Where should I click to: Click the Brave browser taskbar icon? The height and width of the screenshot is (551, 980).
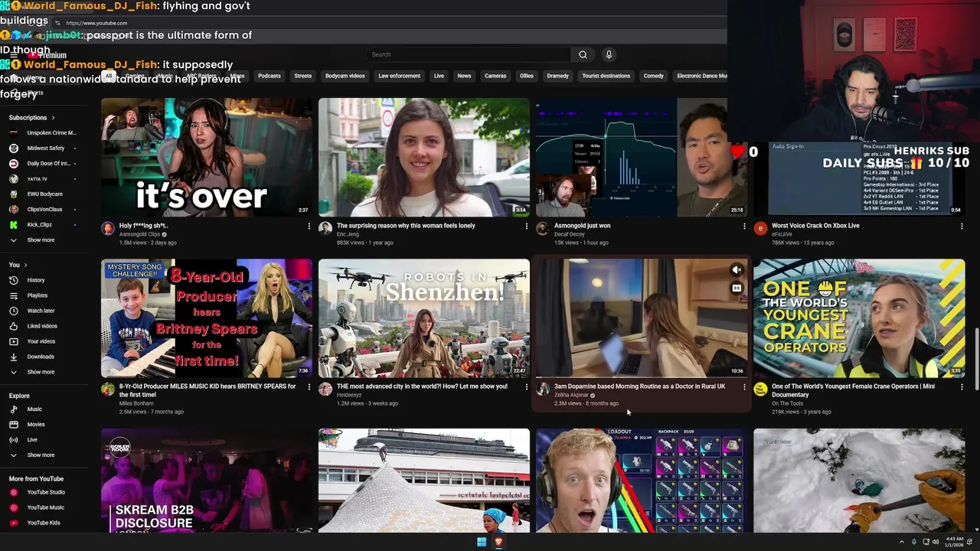(498, 542)
